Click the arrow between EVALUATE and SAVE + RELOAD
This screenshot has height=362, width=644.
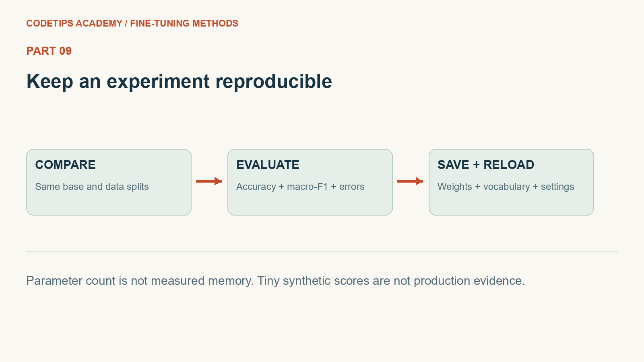410,181
